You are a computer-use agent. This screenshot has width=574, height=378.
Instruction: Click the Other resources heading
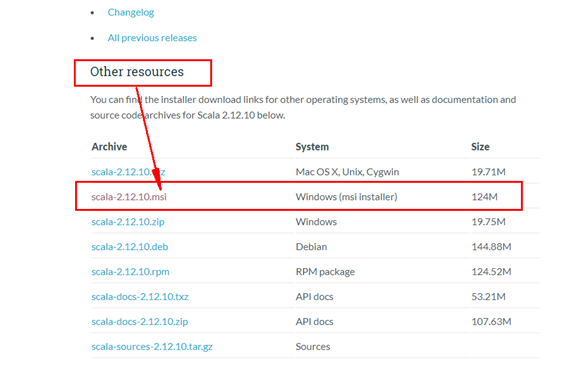click(137, 72)
